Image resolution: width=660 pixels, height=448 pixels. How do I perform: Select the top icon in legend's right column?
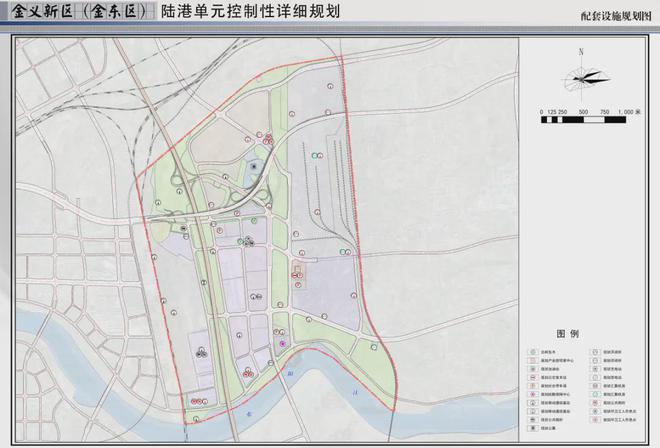point(595,352)
